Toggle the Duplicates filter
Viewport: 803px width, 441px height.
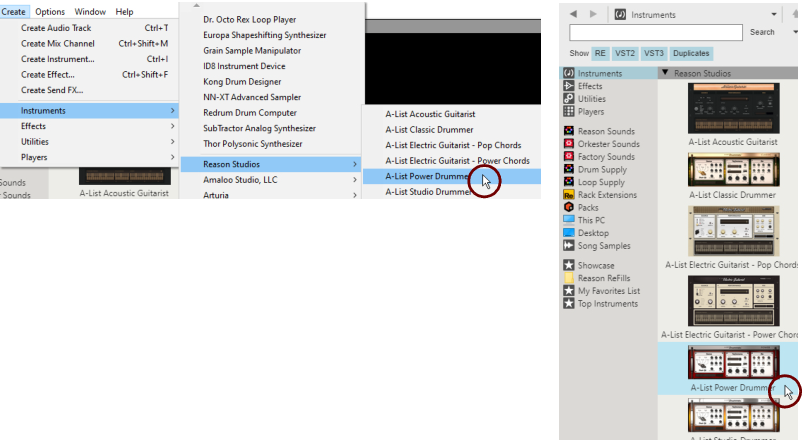pos(691,53)
